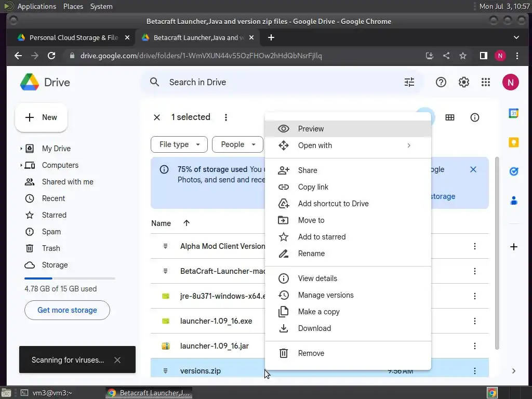Open the People filter dropdown

pos(237,144)
